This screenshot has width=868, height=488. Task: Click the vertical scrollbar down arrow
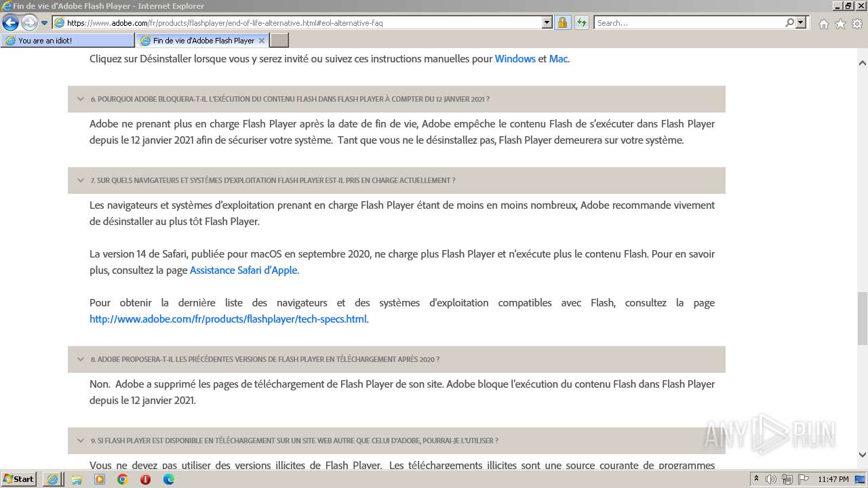coord(862,455)
